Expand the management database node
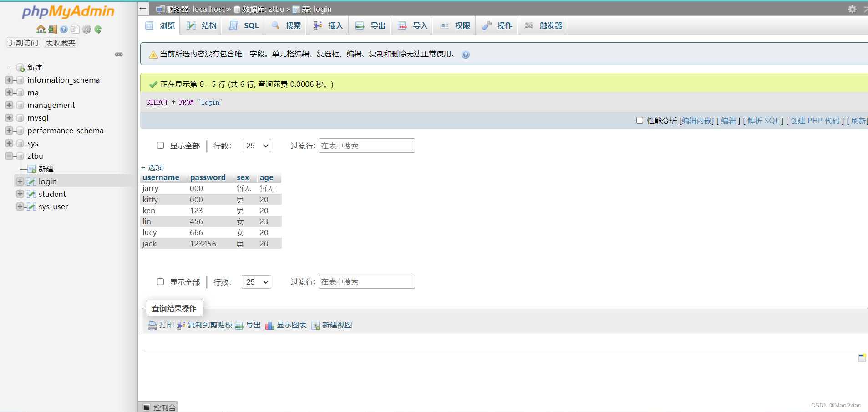 [x=9, y=105]
